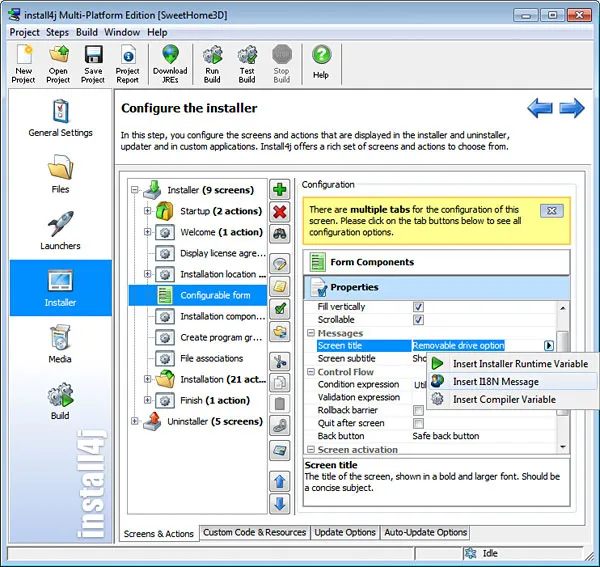Click the New Project toolbar icon

point(23,64)
